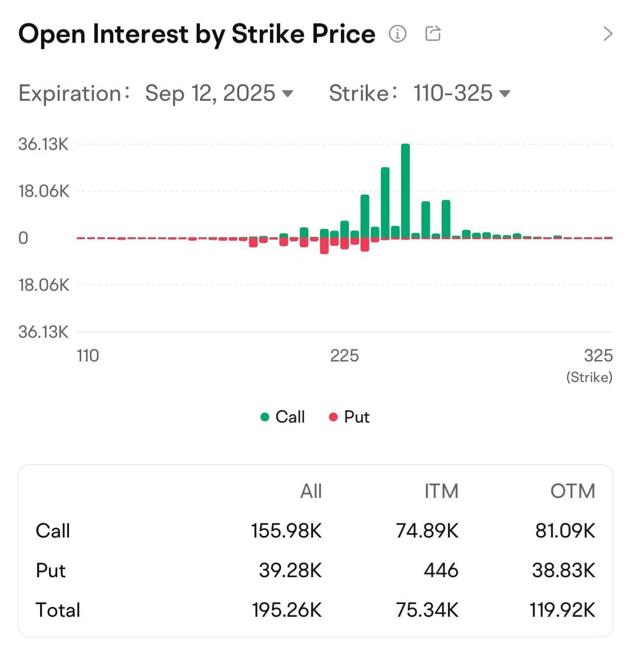This screenshot has width=631, height=672.
Task: Toggle the Call series in legend
Action: 290,417
